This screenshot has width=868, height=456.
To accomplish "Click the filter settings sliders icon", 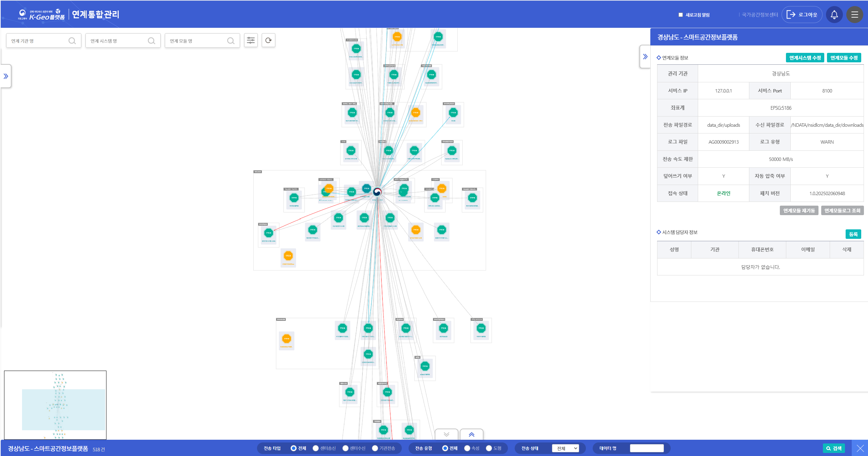I will point(251,41).
